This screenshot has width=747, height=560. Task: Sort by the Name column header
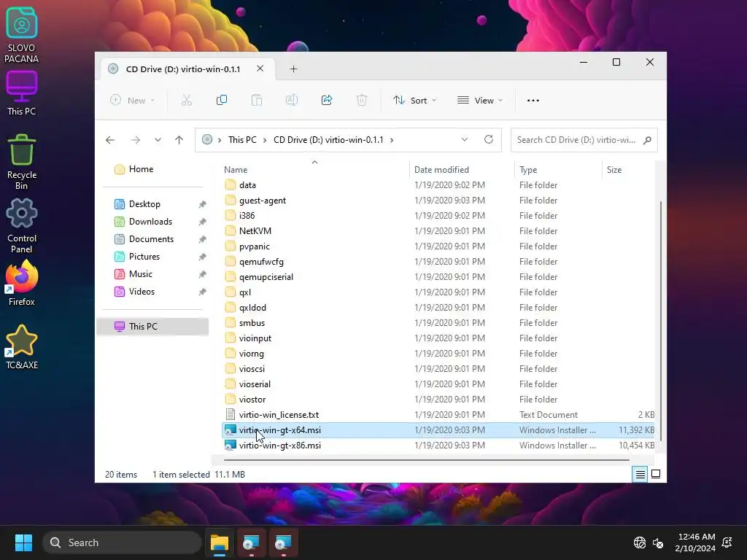click(314, 169)
